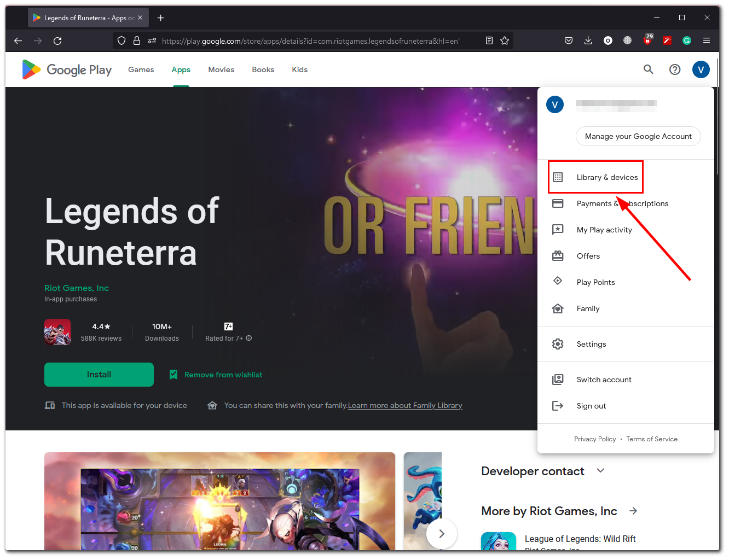Click the Play Points diamond icon

[558, 281]
